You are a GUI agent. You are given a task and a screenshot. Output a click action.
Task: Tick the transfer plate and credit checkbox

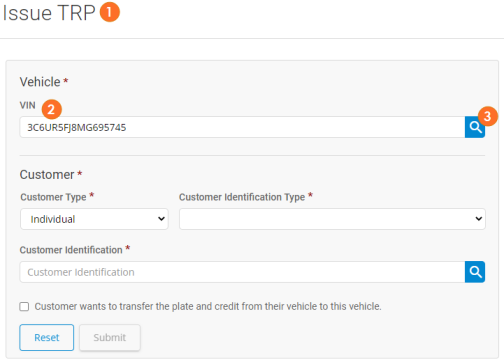click(x=24, y=306)
